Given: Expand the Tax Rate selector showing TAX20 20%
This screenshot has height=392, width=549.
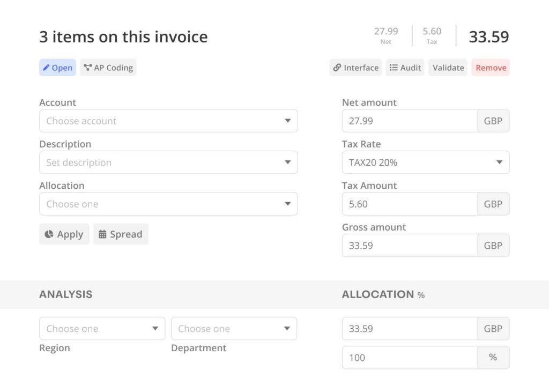Looking at the screenshot, I should click(x=425, y=162).
